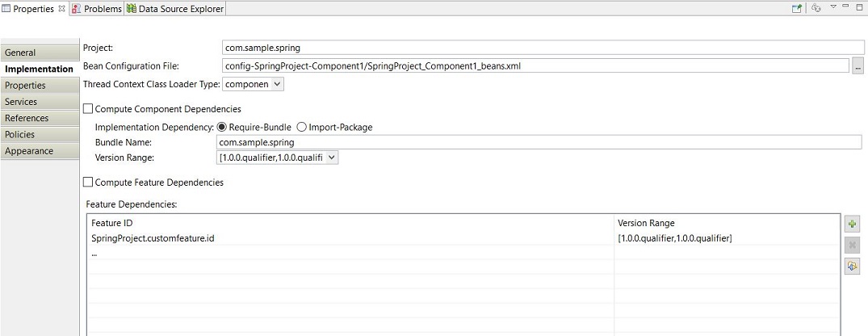The image size is (868, 336).
Task: Click the green plus to add feature dependency
Action: pos(852,225)
